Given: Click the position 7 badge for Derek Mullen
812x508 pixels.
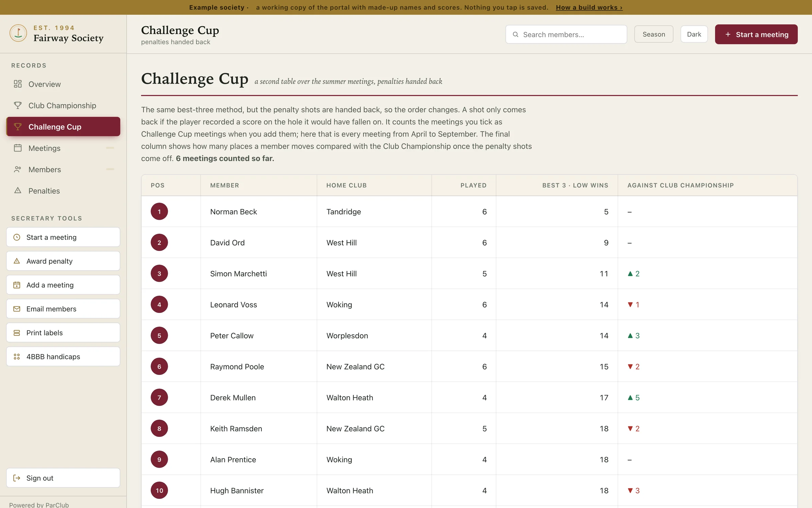Looking at the screenshot, I should point(159,398).
